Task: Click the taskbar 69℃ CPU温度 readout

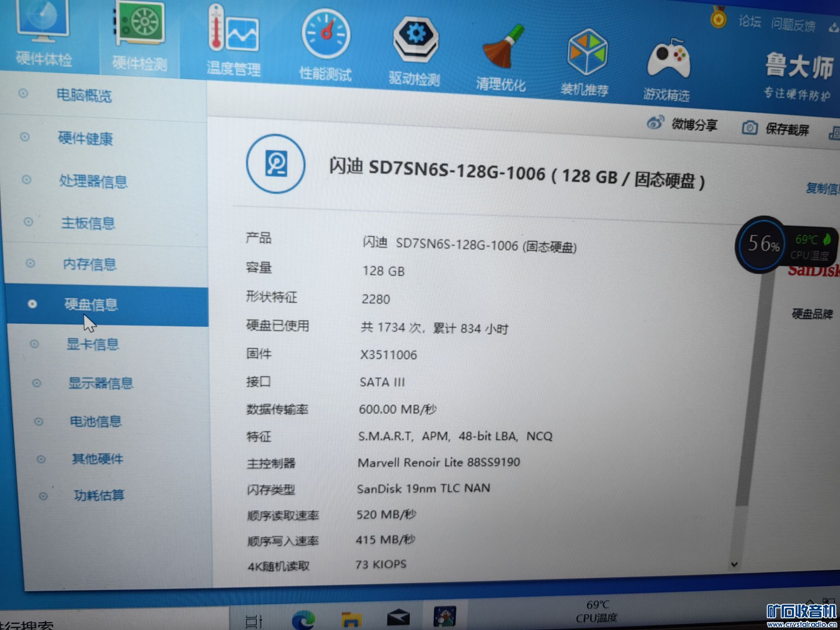Action: (x=597, y=612)
